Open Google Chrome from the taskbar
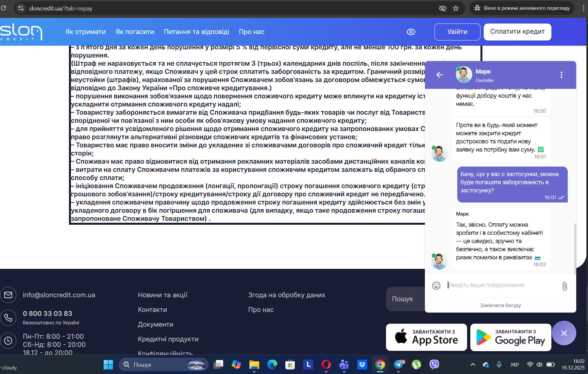Image resolution: width=588 pixels, height=374 pixels. click(x=380, y=365)
